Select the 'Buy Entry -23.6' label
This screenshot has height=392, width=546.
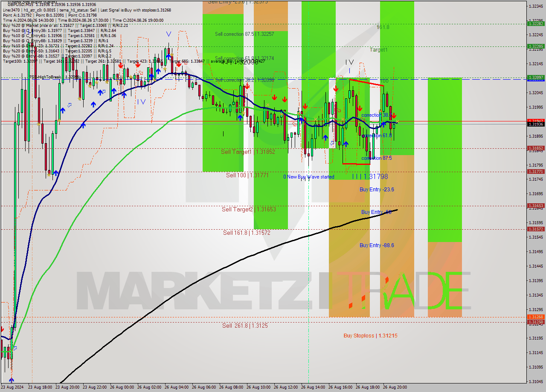coord(377,190)
